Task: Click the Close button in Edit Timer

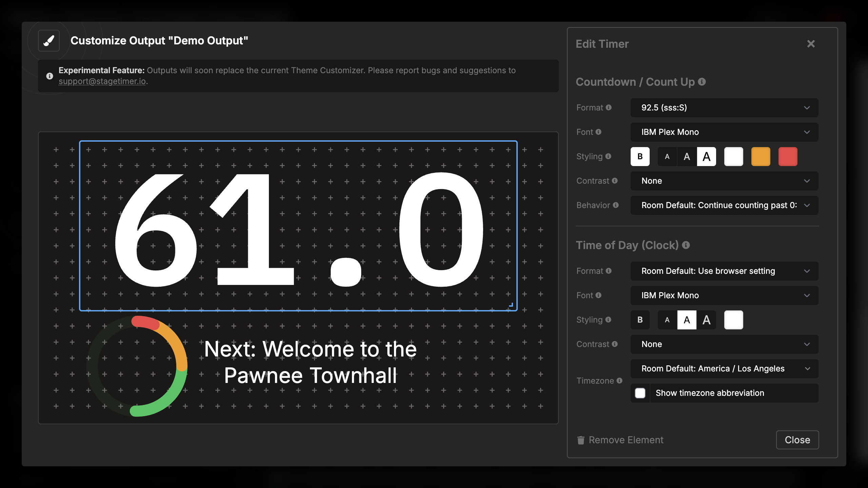Action: click(797, 440)
